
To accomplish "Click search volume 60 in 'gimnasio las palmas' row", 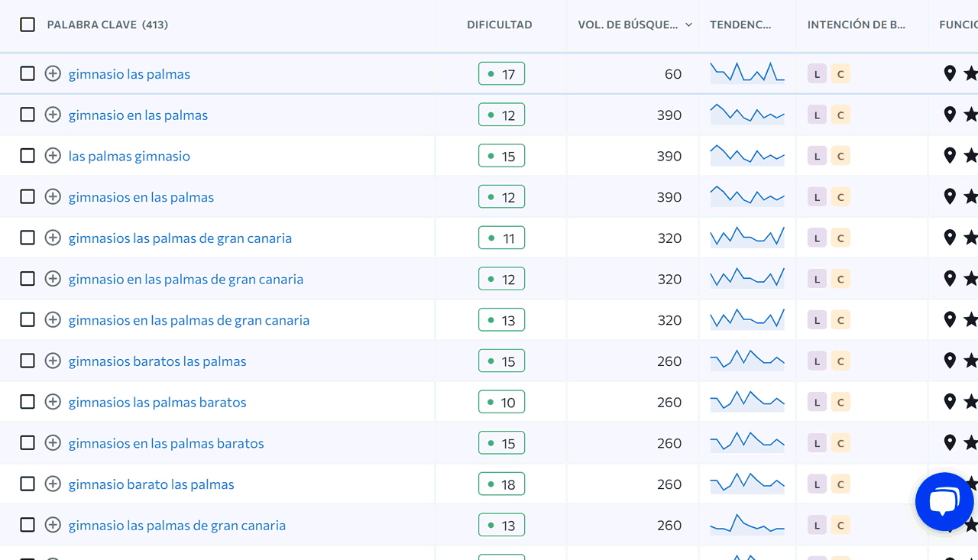I will pyautogui.click(x=673, y=74).
